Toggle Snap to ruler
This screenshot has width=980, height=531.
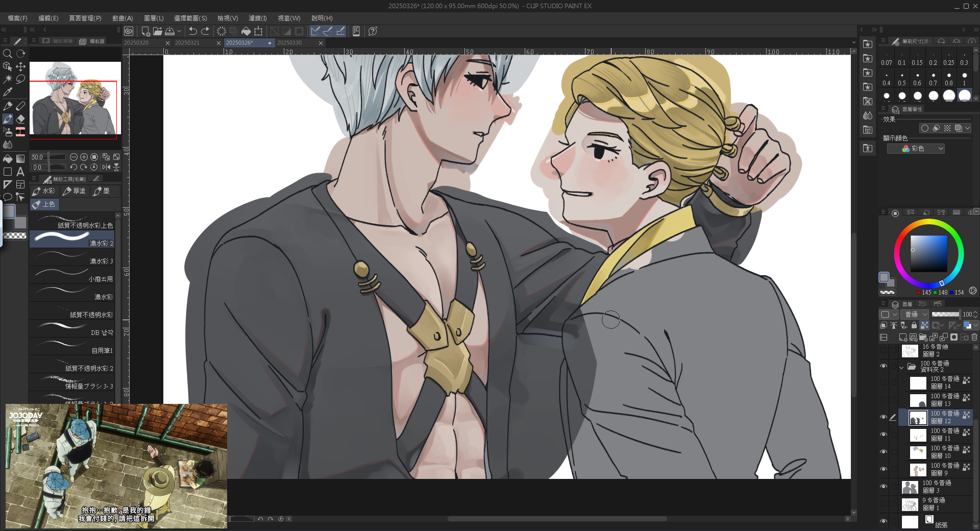[x=315, y=31]
